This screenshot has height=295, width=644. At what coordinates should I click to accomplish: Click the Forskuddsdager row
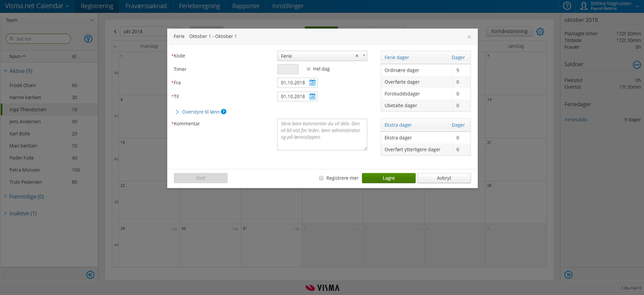pos(425,94)
